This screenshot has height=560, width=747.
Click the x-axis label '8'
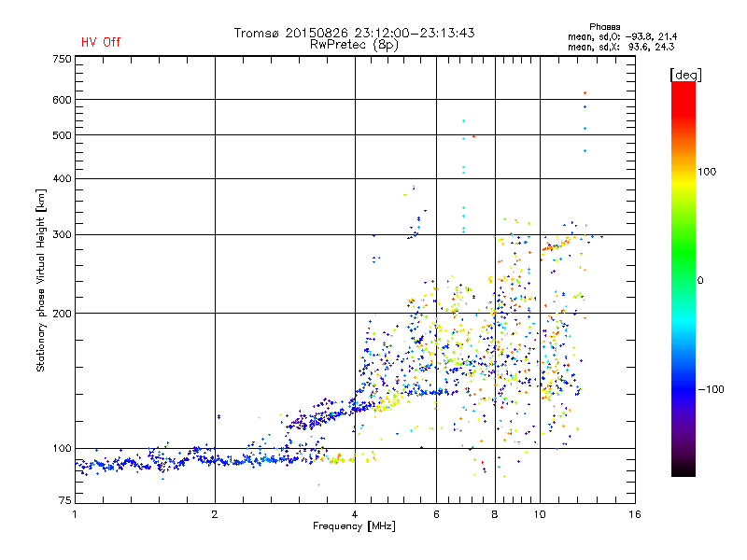[495, 514]
